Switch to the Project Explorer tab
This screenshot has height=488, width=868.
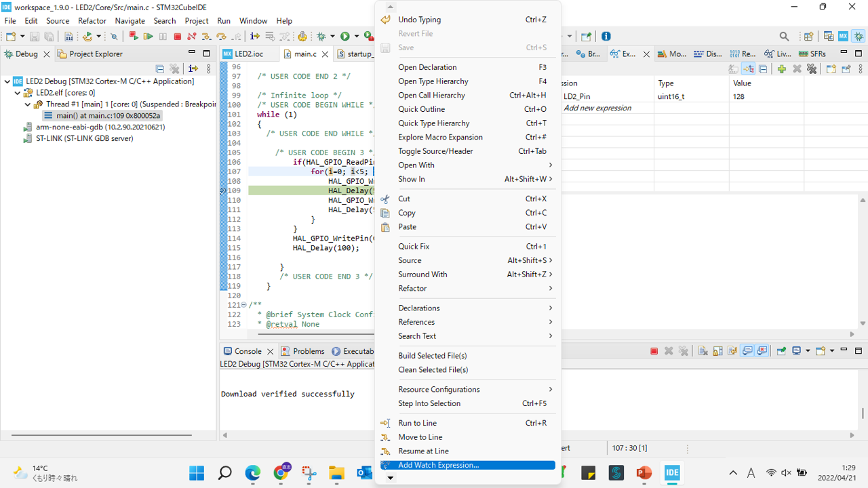(x=90, y=54)
